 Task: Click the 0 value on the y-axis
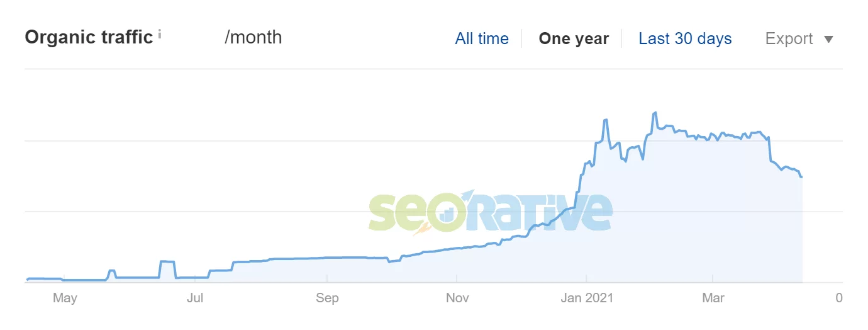839,298
